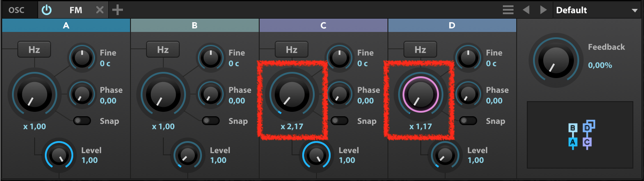Click operator A ratio knob
Screen dimensions: 644x181
coord(35,95)
